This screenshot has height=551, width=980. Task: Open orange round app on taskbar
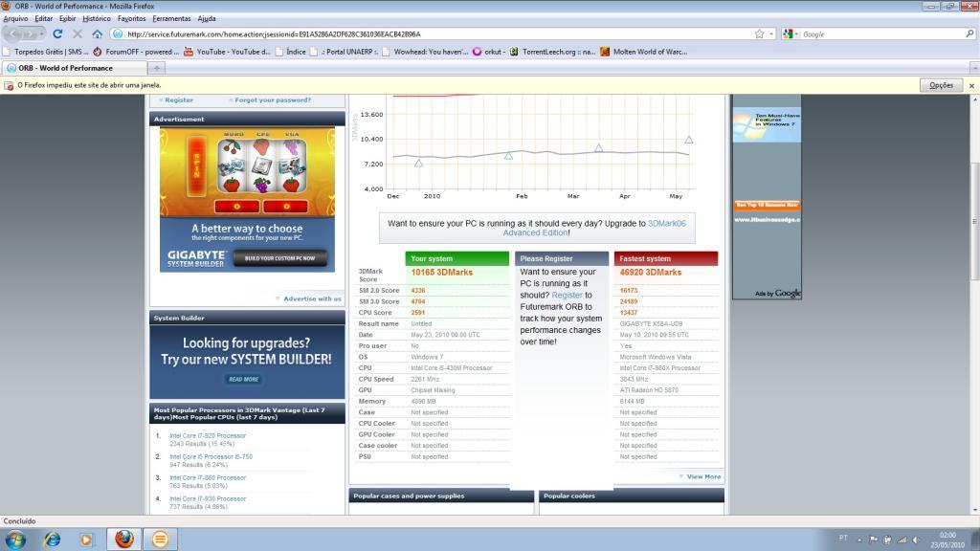click(160, 540)
